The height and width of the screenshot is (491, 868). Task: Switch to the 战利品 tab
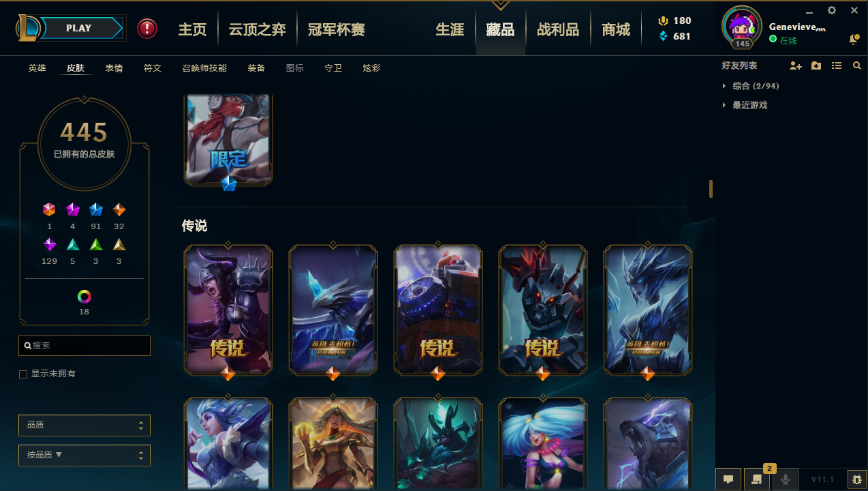(x=558, y=29)
